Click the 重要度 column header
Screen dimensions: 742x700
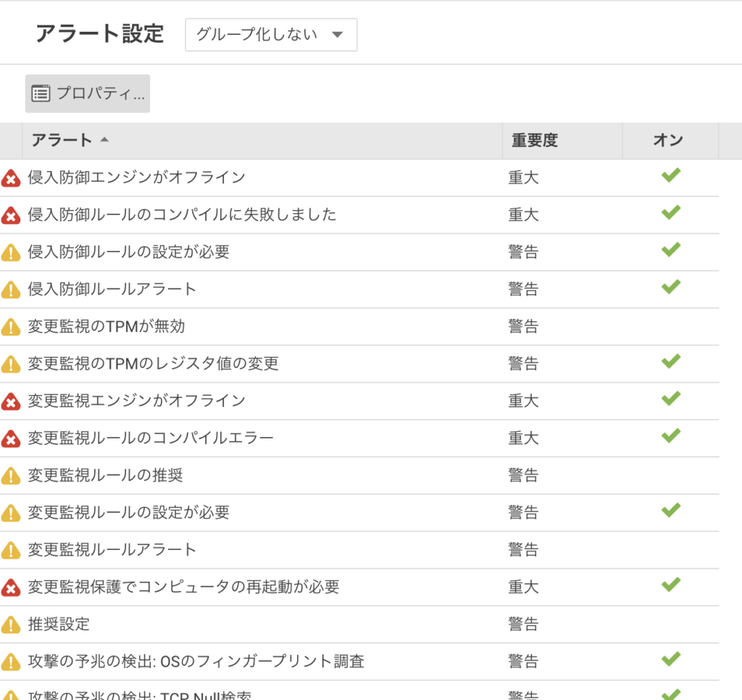[x=535, y=141]
